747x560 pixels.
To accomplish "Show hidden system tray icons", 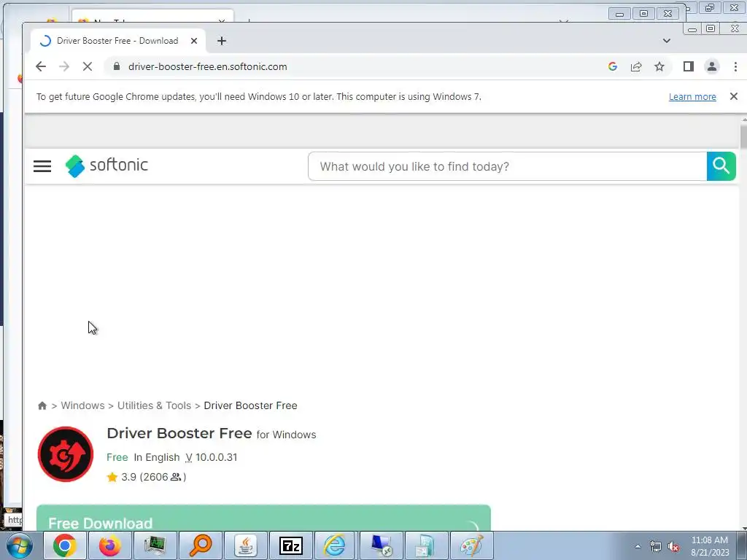I will 638,546.
